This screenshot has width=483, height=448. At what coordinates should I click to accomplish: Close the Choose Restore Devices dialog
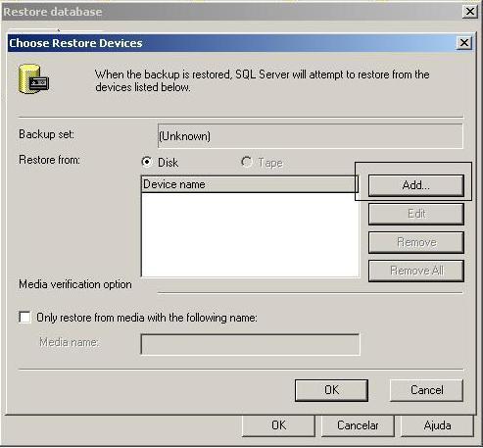pos(464,43)
